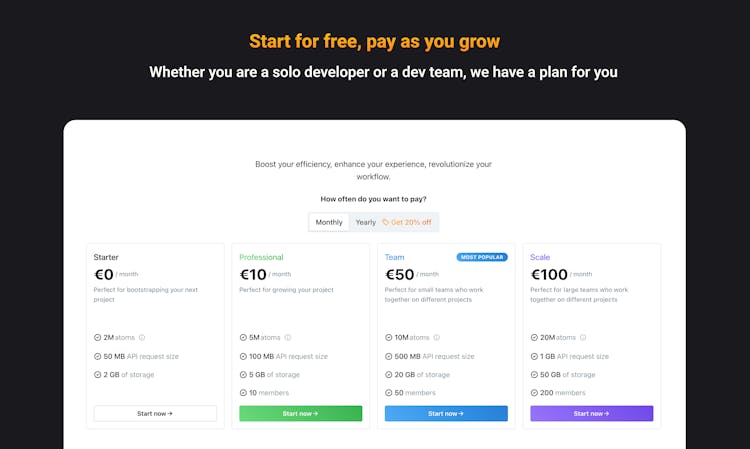Viewport: 750px width, 449px height.
Task: Click info icon next to 20M atoms
Action: [583, 338]
